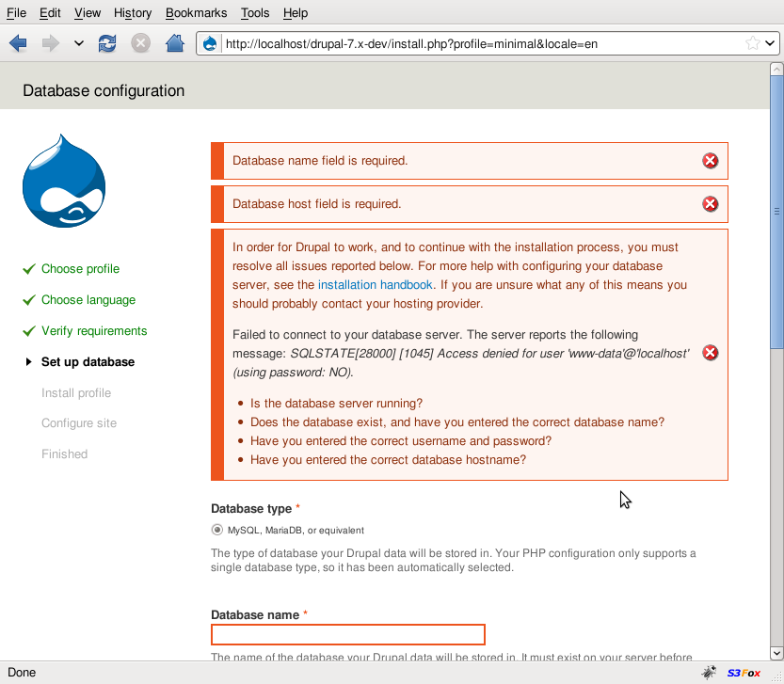Click the error icon on Database host message
The image size is (784, 684).
711,204
